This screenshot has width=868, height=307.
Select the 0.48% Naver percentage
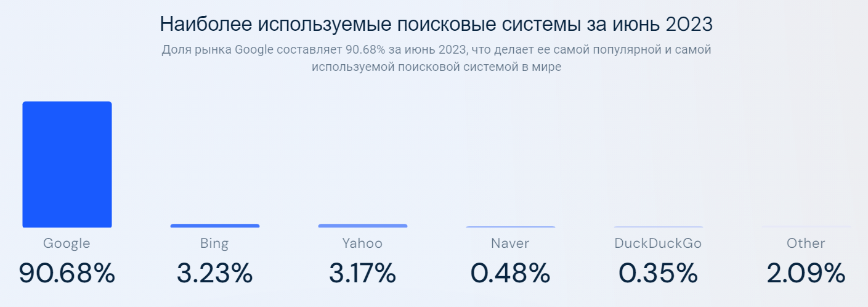(511, 274)
